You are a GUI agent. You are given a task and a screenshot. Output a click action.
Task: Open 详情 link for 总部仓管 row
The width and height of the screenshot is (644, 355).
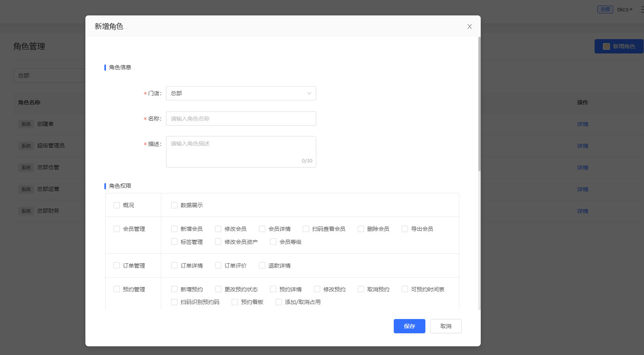tap(583, 168)
